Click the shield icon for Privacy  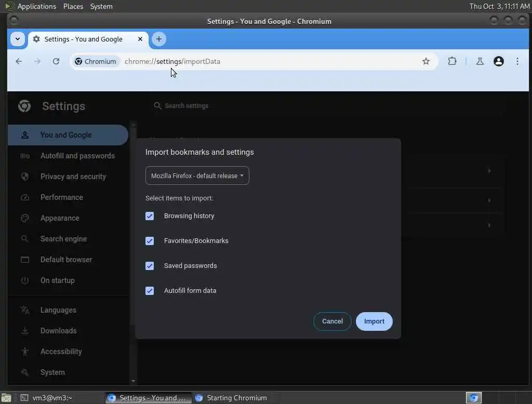[25, 177]
